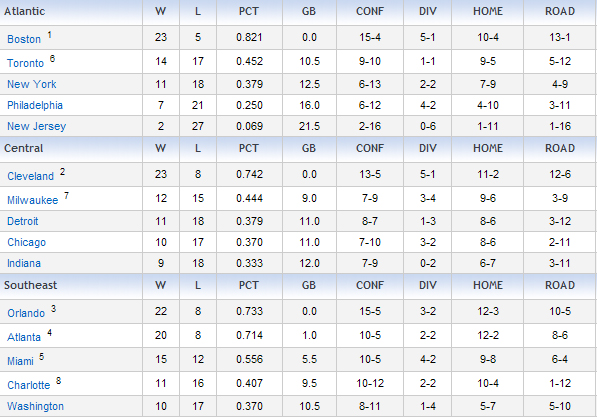Screen dimensions: 597x417
Task: Click the PCT header in Atlantic table
Action: pos(249,11)
